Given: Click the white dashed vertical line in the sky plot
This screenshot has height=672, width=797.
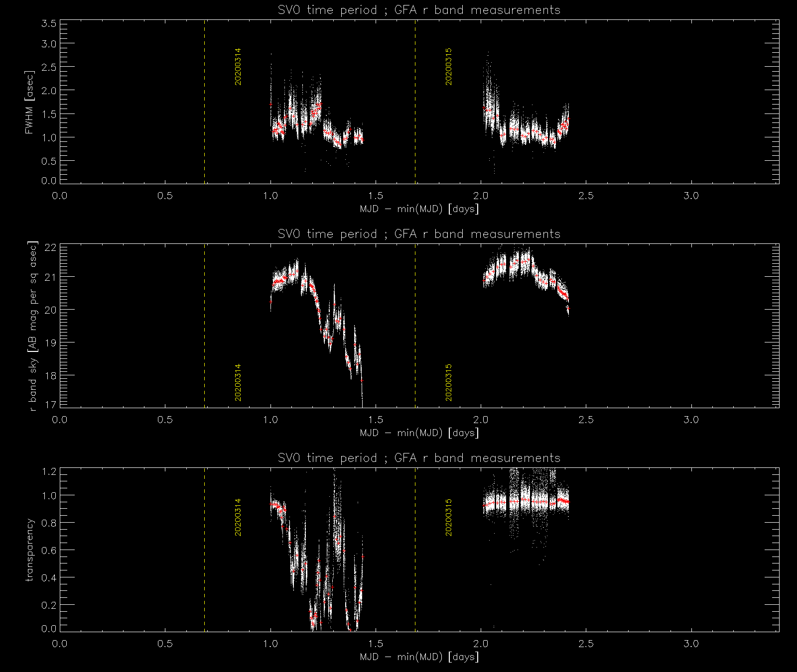Looking at the screenshot, I should [x=415, y=326].
